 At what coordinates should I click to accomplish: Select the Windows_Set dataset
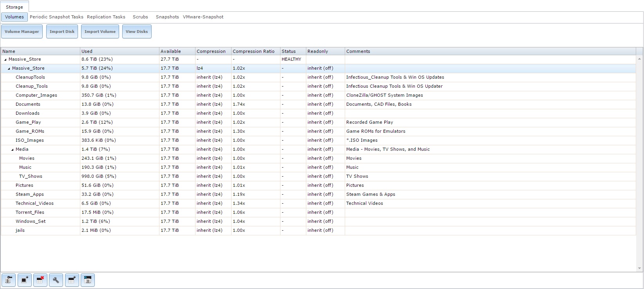click(x=31, y=222)
